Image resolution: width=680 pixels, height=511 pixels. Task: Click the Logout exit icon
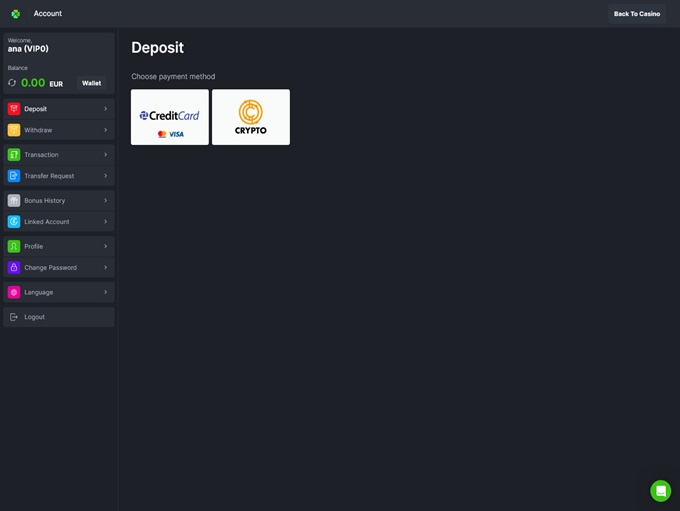(14, 317)
